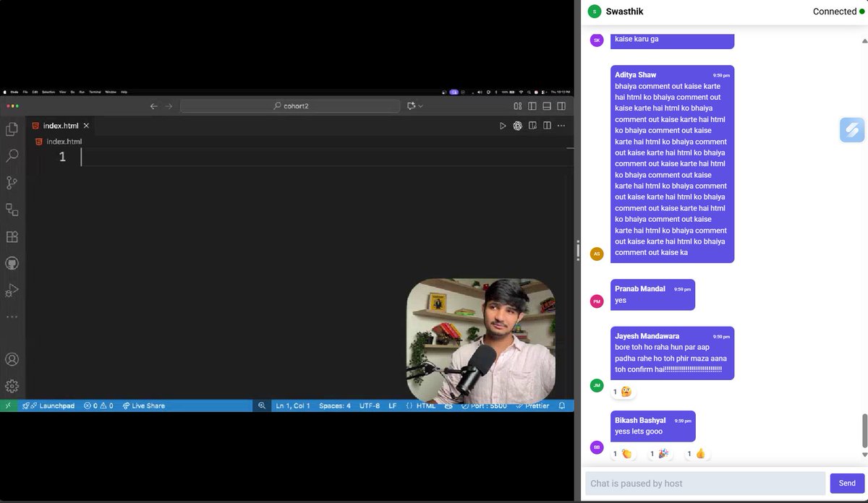Viewport: 868px width, 503px height.
Task: Open the Copilot dropdown chevron in title bar
Action: (421, 106)
